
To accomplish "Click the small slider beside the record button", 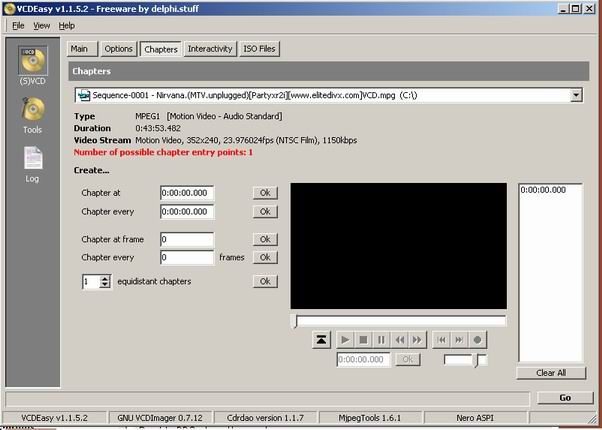I will click(466, 360).
